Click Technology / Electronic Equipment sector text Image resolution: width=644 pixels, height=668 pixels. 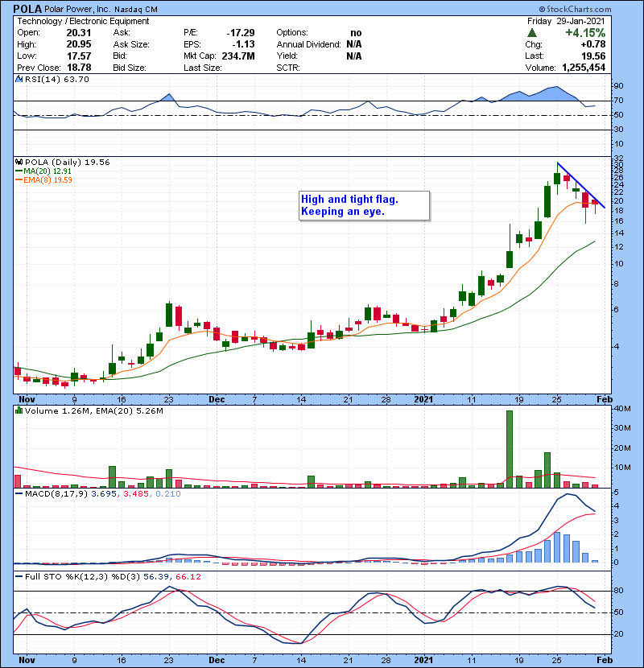click(83, 21)
